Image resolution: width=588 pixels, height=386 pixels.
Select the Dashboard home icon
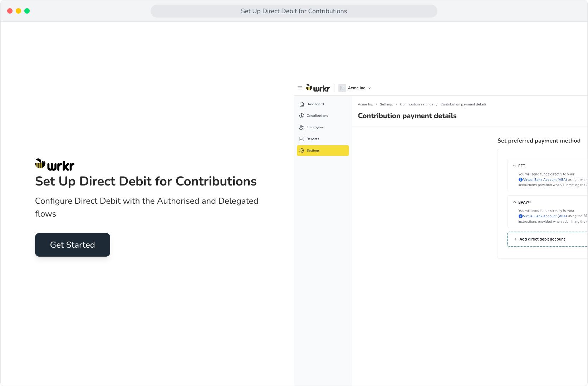(x=302, y=104)
